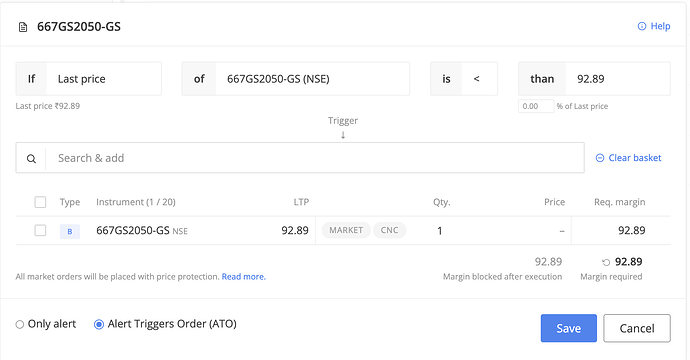Open Help via the info icon

pos(642,26)
